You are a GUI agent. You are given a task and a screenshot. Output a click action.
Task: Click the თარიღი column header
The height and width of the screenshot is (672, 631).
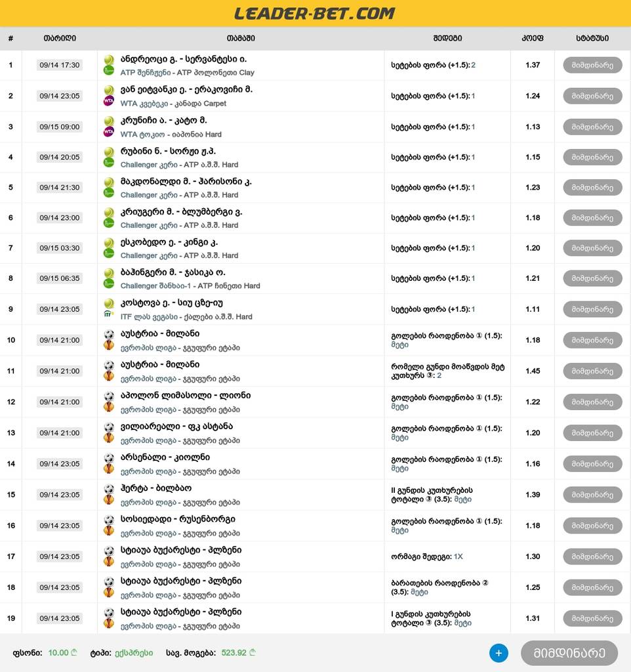[x=60, y=38]
